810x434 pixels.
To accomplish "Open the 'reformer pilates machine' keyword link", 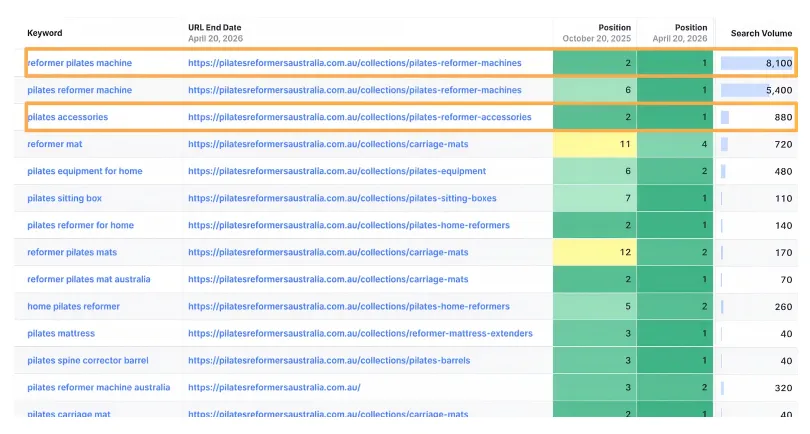I will pyautogui.click(x=80, y=63).
